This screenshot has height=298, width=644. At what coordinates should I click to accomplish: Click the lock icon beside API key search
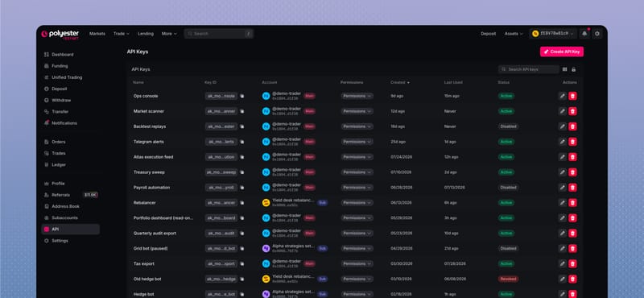point(574,69)
